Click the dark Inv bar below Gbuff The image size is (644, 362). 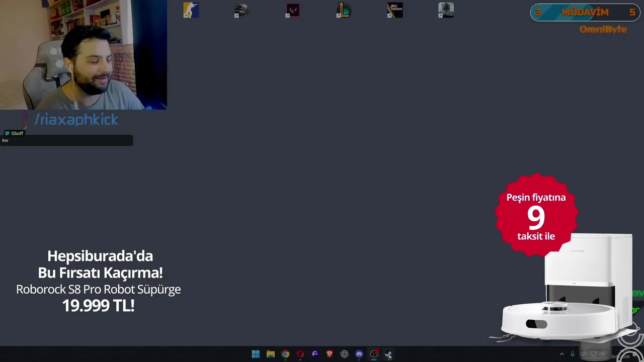66,141
